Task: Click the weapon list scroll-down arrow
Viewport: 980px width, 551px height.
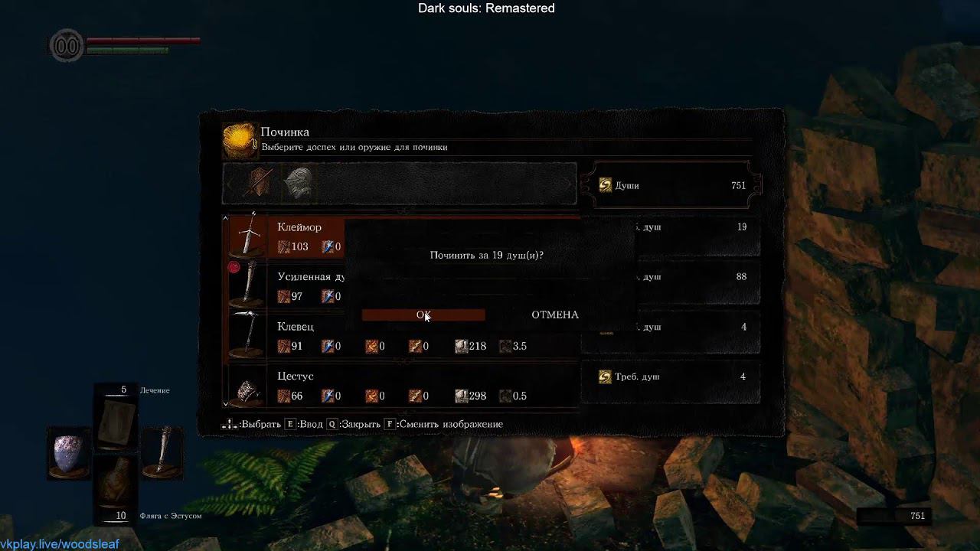Action: 226,403
